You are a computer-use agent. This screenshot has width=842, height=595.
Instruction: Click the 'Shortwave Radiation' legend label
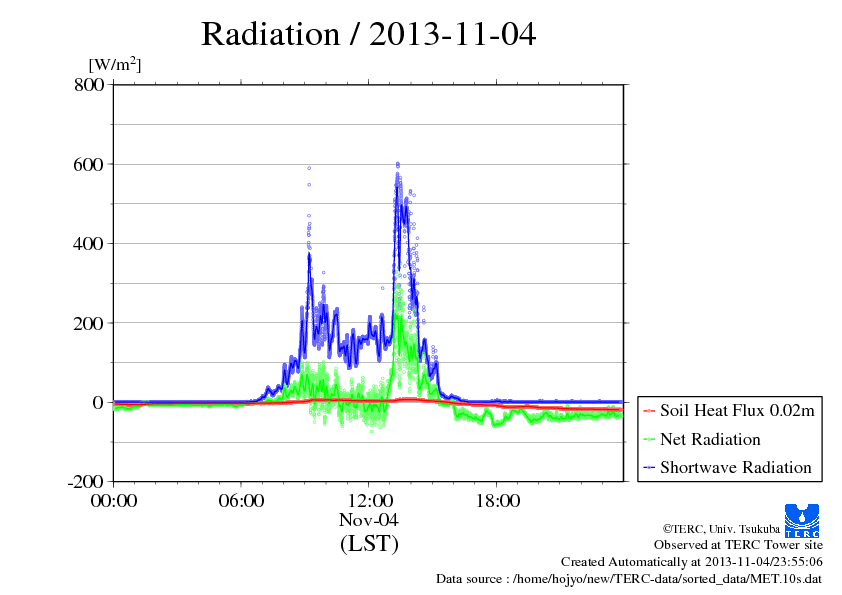(x=736, y=467)
